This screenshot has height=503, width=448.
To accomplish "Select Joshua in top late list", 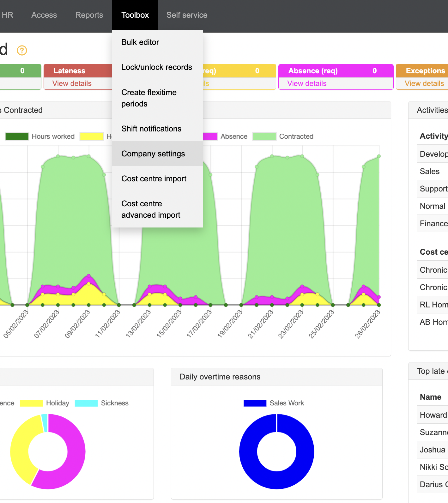I will [x=433, y=450].
